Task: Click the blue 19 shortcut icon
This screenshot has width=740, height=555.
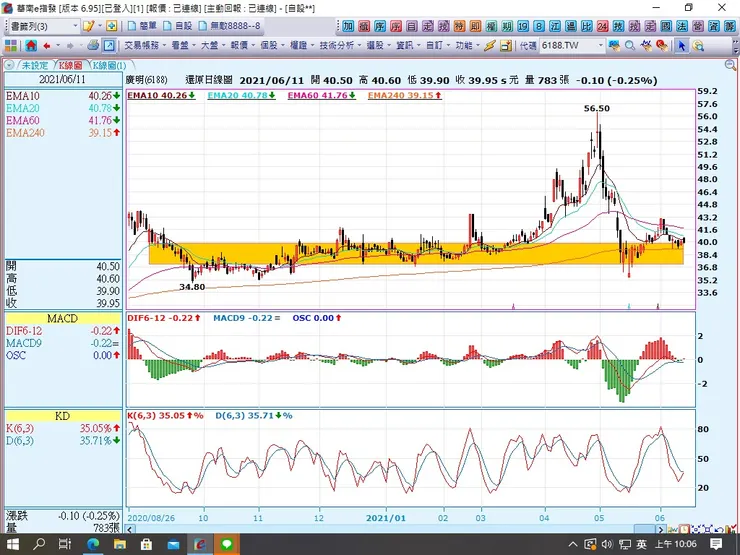Action: pos(523,26)
